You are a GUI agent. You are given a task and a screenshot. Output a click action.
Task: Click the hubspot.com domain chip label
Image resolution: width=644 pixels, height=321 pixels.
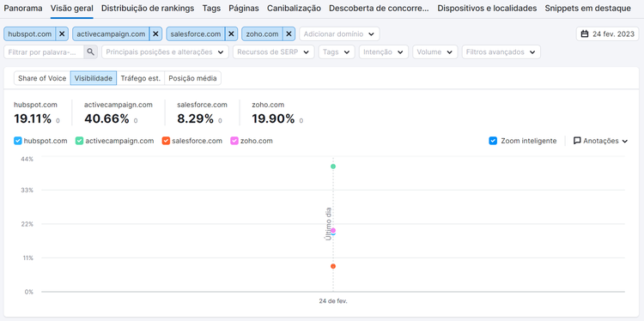click(x=30, y=34)
